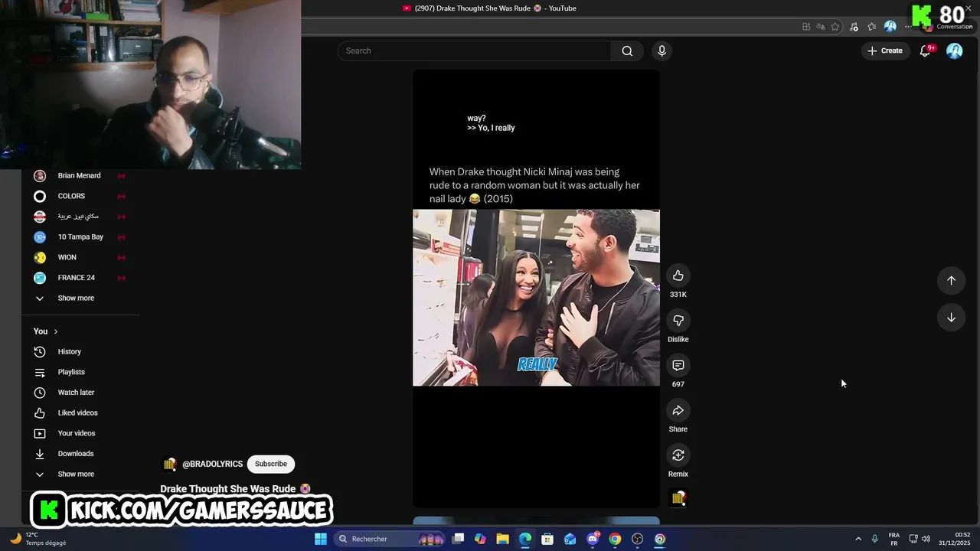Screen dimensions: 980x551
Task: Open Windows Start menu
Action: pos(321,539)
